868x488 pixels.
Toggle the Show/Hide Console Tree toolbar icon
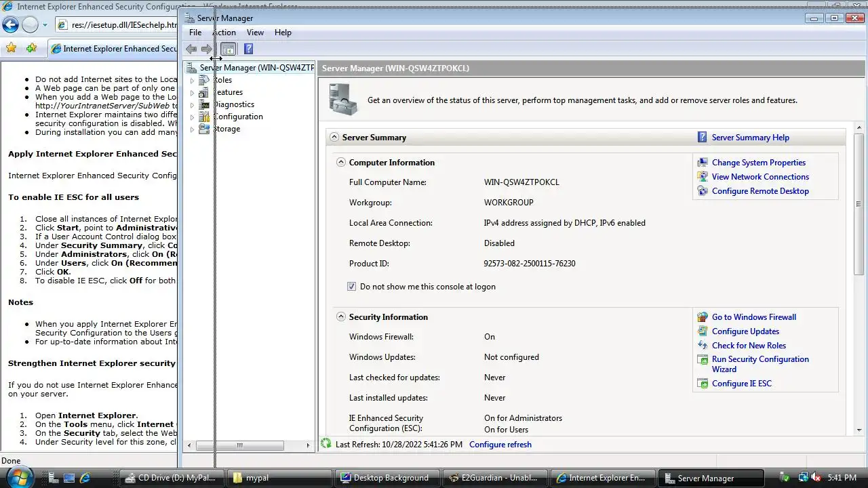click(229, 49)
